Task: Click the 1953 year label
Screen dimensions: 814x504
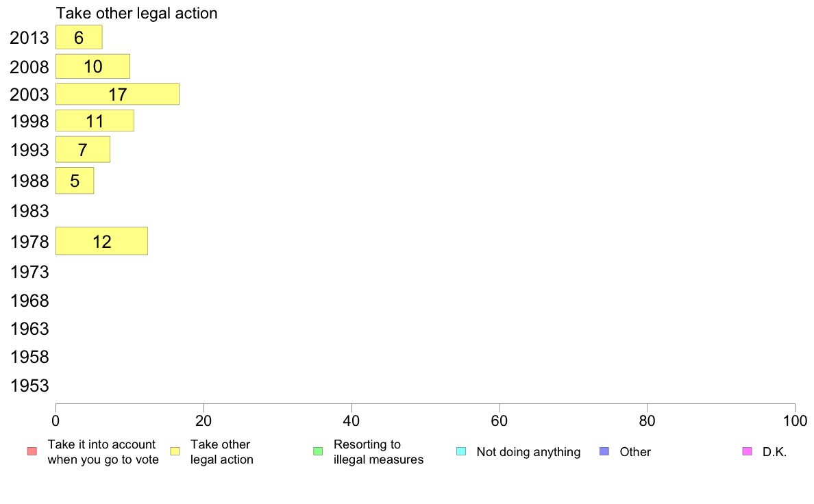Action: click(x=29, y=386)
